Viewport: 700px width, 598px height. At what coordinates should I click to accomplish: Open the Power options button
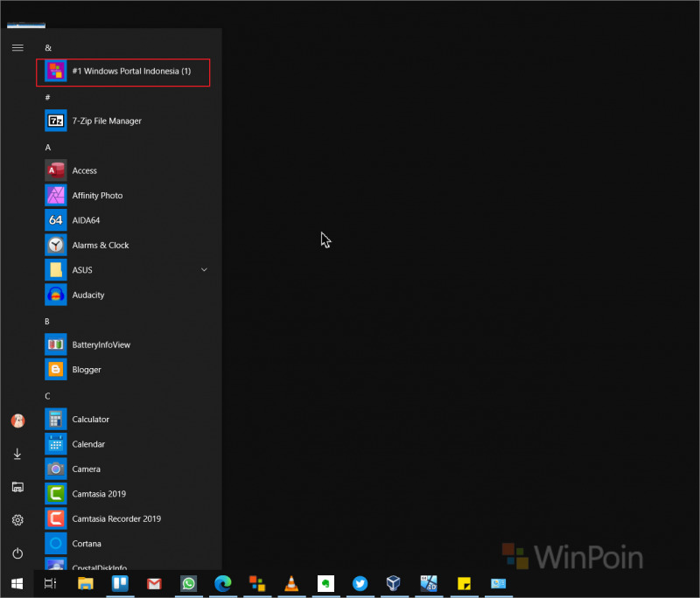pyautogui.click(x=17, y=553)
